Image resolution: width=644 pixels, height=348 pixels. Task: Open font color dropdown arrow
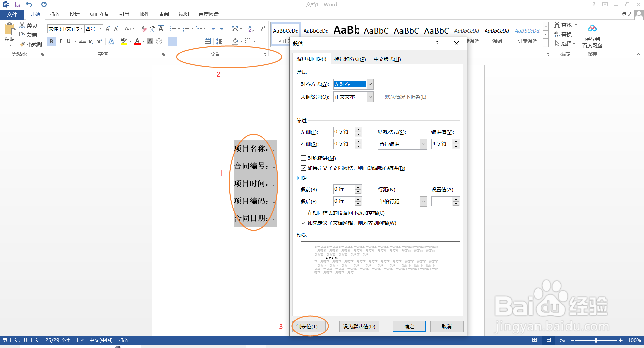coord(144,41)
